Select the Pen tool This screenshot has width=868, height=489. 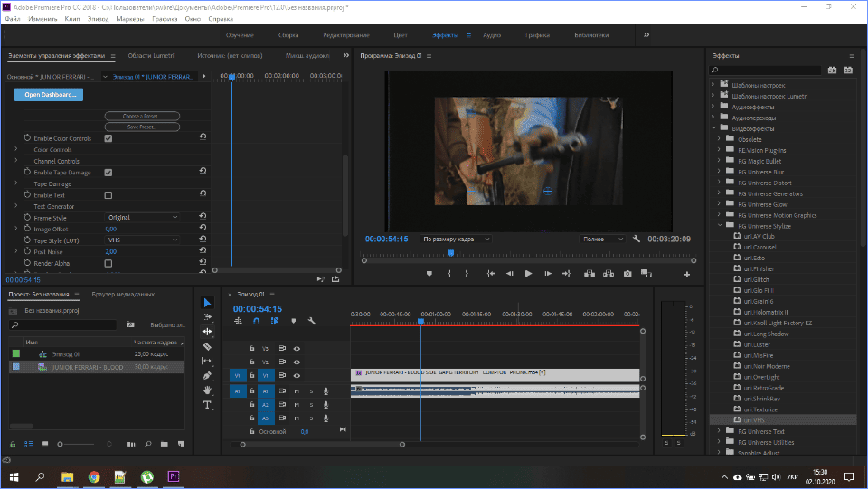click(x=207, y=376)
